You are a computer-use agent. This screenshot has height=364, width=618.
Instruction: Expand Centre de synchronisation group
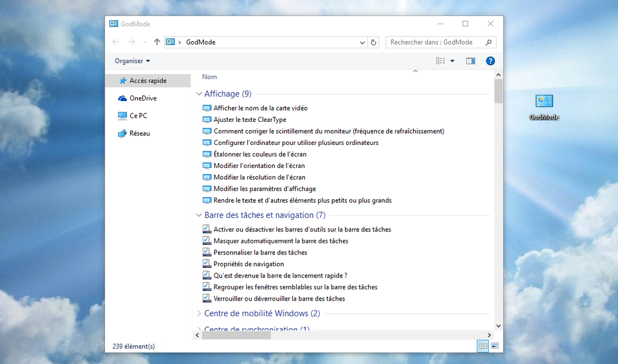pos(199,329)
